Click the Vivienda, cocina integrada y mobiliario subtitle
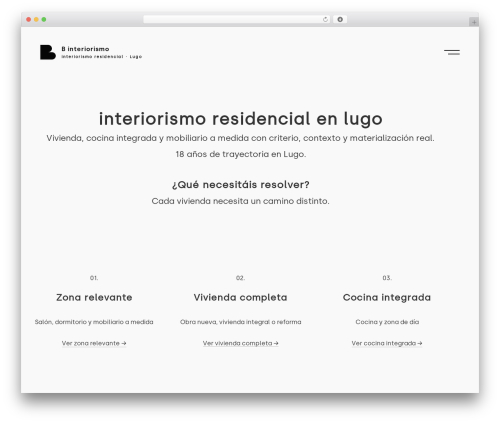500x423 pixels. [240, 138]
